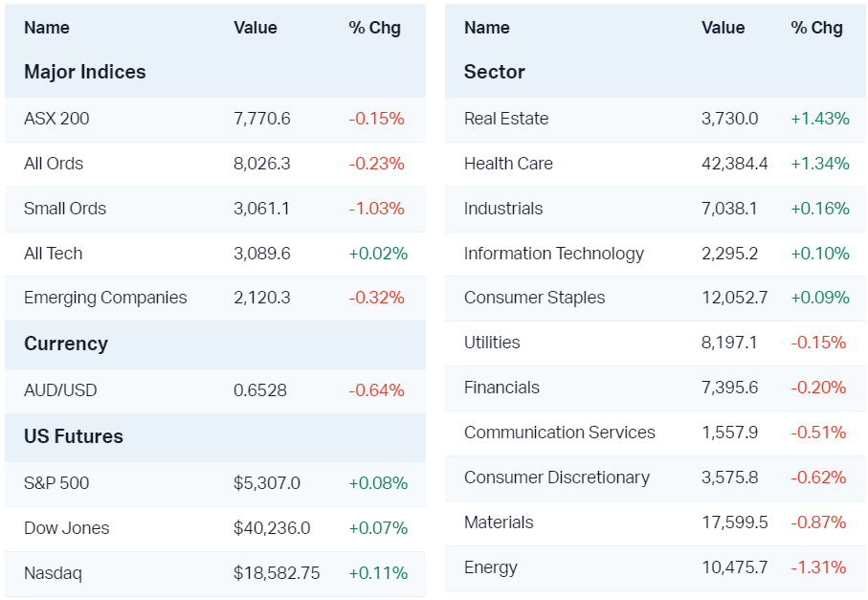Open the Health Care sector row
Viewport: 868px width, 600px height.
[508, 164]
